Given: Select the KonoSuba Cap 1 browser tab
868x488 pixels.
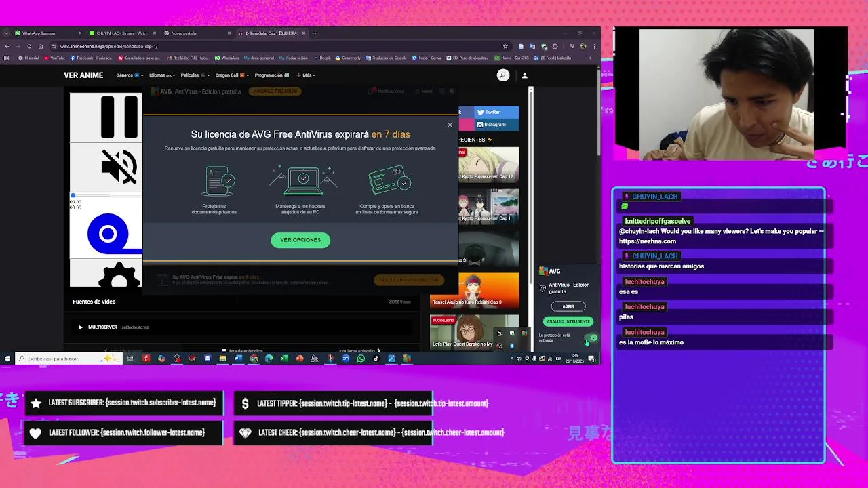Looking at the screenshot, I should click(271, 33).
